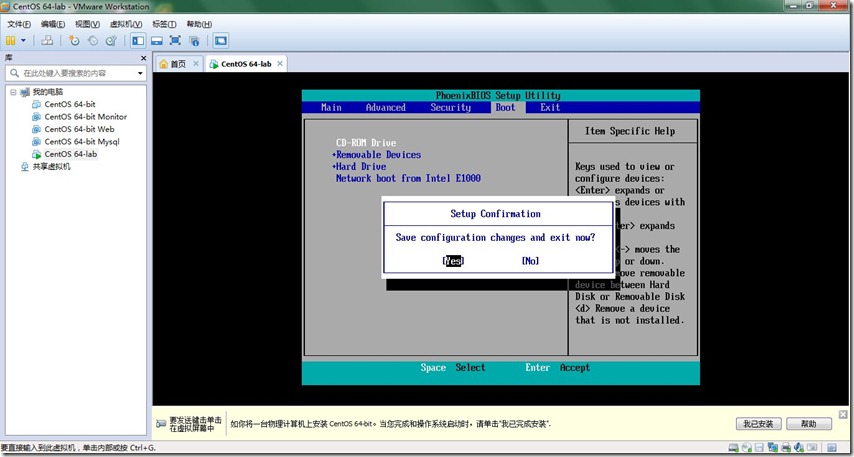The image size is (854, 457).
Task: Close the 首页 home tab
Action: [196, 64]
